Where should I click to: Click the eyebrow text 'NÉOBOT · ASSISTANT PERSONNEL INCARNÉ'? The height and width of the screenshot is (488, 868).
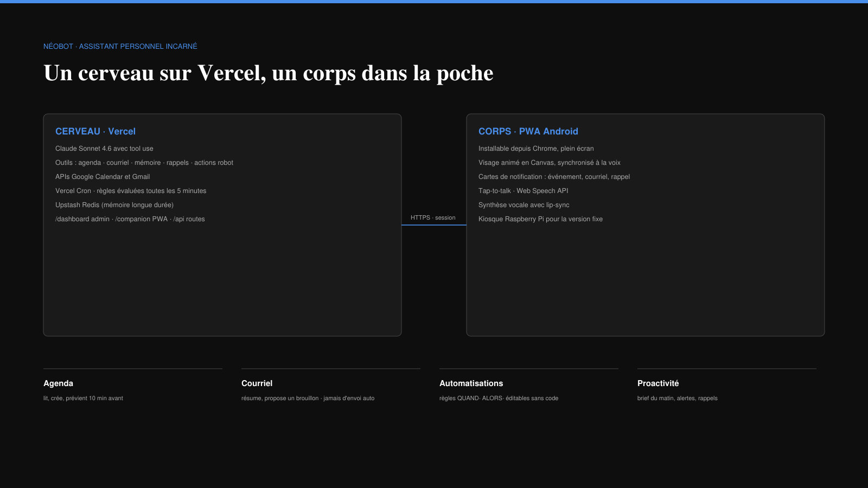[x=120, y=47]
